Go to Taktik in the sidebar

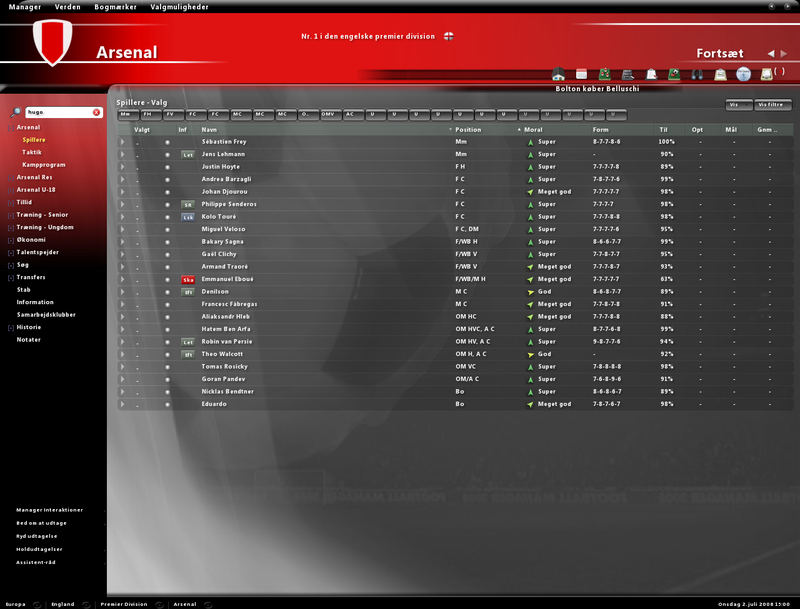32,152
